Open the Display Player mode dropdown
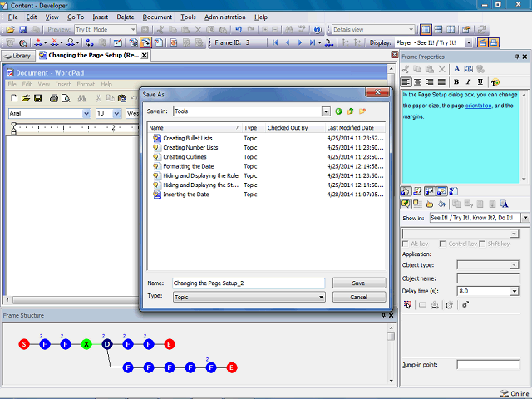532x399 pixels. coord(469,42)
